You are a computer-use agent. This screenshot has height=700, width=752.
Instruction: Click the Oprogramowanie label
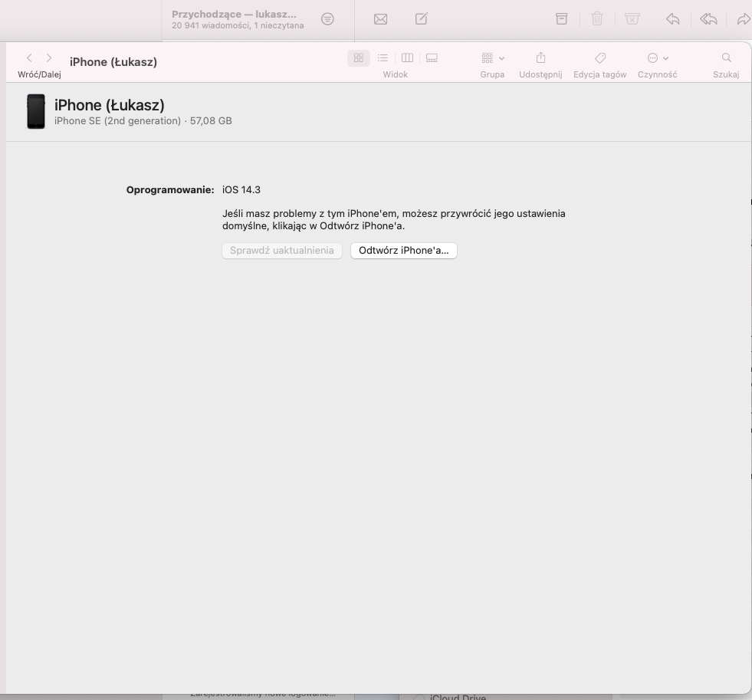coord(170,190)
